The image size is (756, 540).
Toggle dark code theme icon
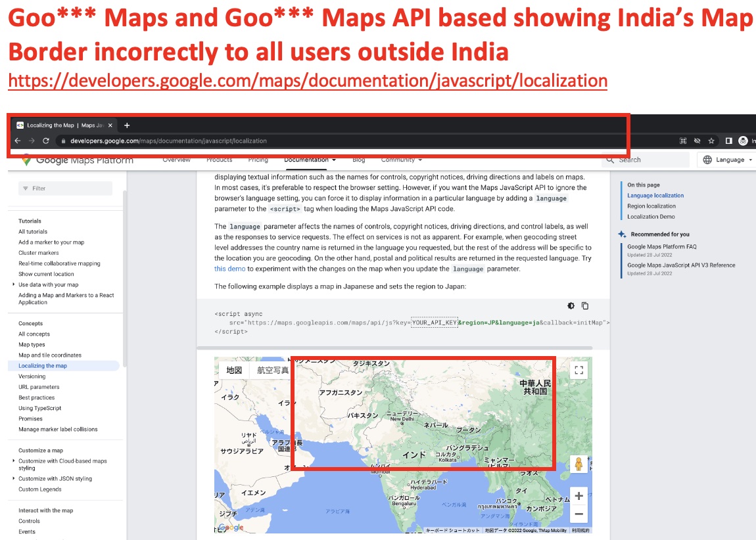click(x=571, y=306)
